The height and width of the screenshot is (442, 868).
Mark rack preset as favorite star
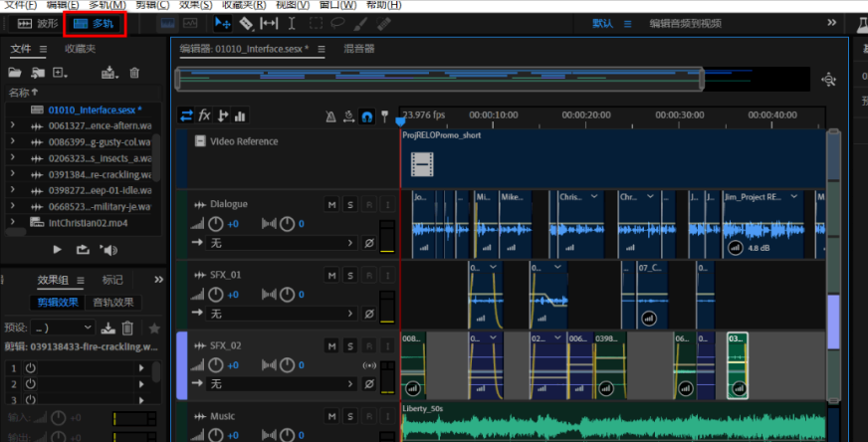tap(154, 328)
